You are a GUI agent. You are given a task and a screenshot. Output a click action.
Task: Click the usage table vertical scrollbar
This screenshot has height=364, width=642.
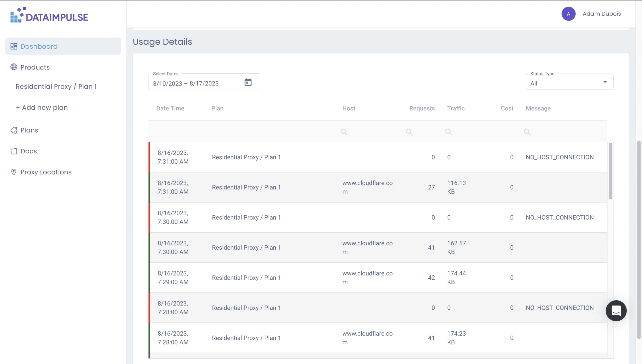[x=610, y=171]
